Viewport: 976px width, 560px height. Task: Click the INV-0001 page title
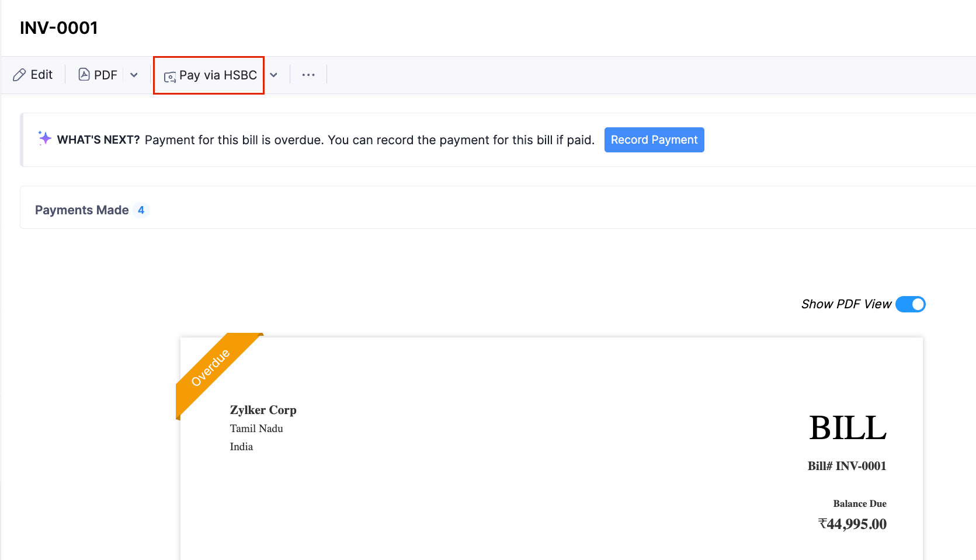coord(59,28)
